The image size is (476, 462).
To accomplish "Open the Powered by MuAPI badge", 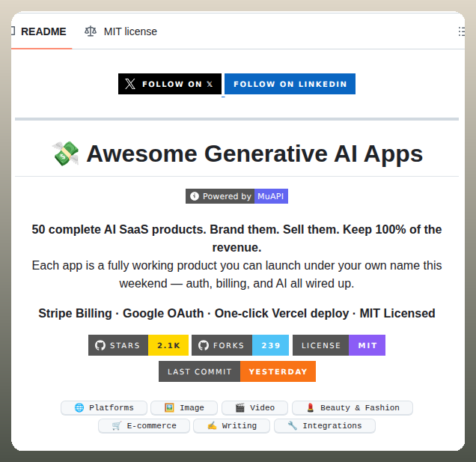I will 237,196.
